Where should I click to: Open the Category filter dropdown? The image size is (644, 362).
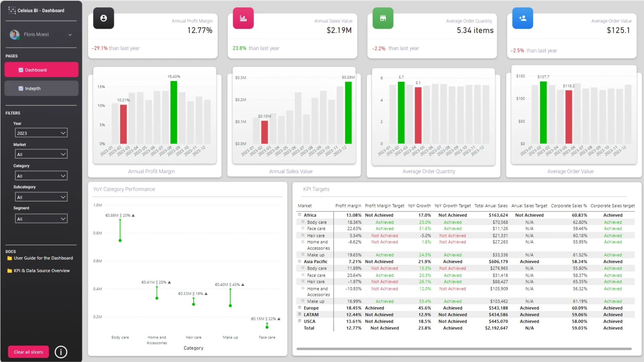tap(41, 176)
